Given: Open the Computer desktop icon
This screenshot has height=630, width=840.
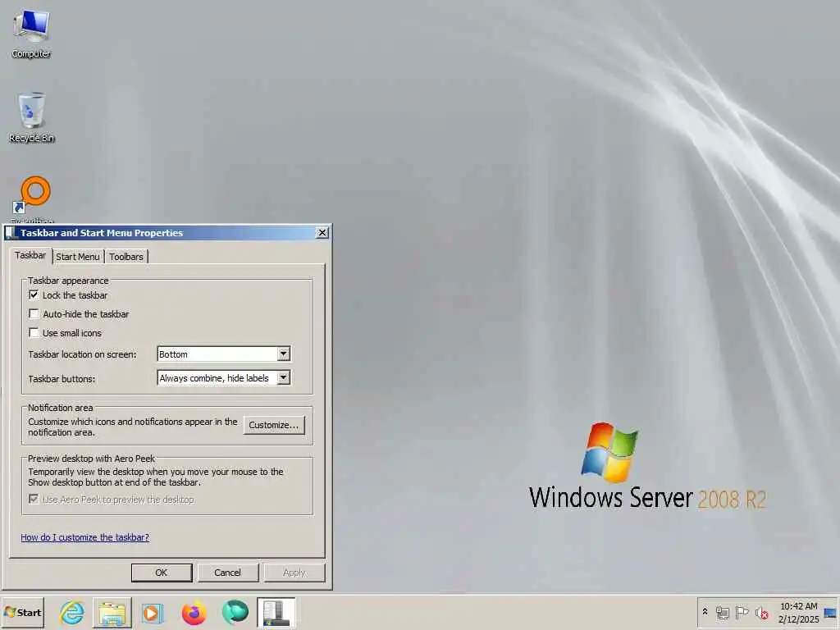Looking at the screenshot, I should 31,34.
